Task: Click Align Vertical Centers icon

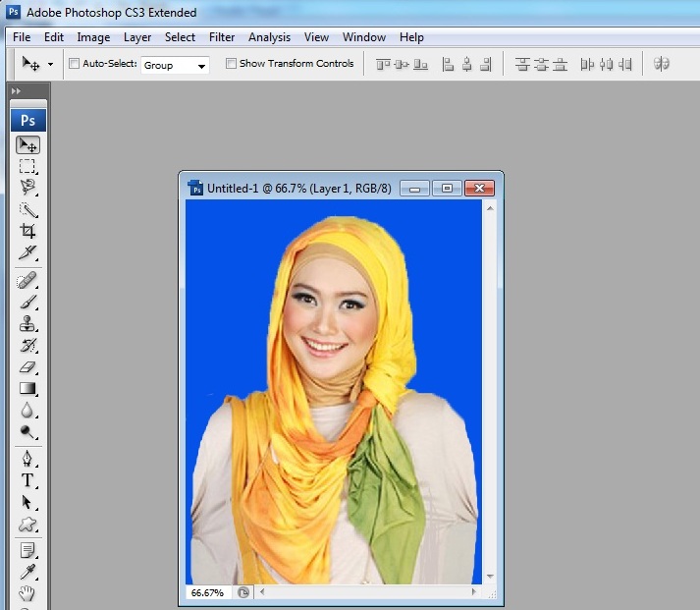Action: [402, 65]
